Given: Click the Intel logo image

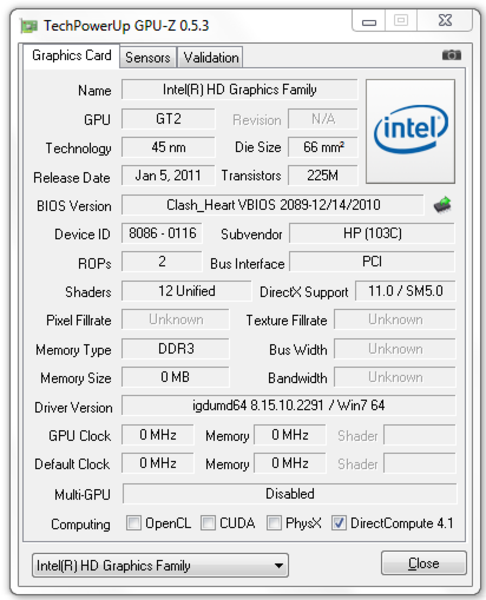Looking at the screenshot, I should (410, 131).
